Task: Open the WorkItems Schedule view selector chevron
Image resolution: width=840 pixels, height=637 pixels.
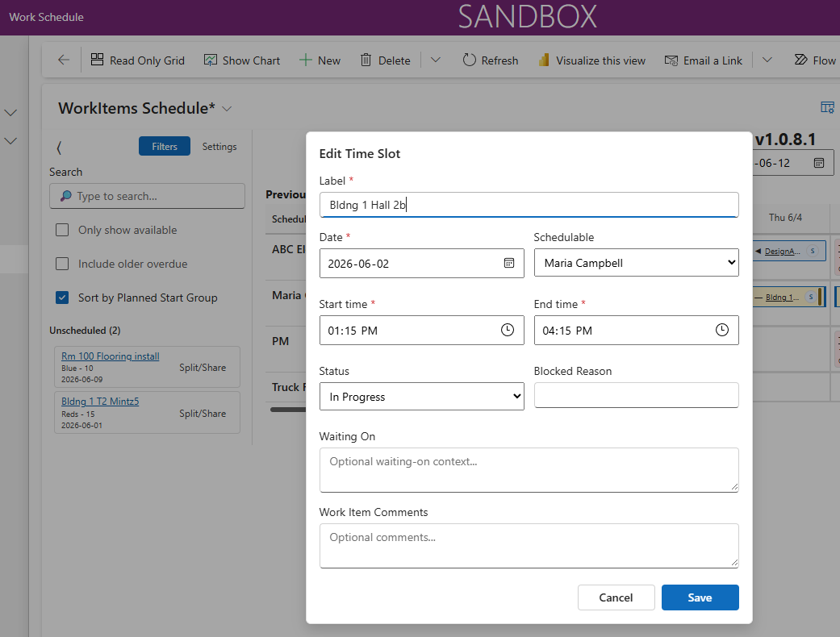Action: (x=227, y=109)
